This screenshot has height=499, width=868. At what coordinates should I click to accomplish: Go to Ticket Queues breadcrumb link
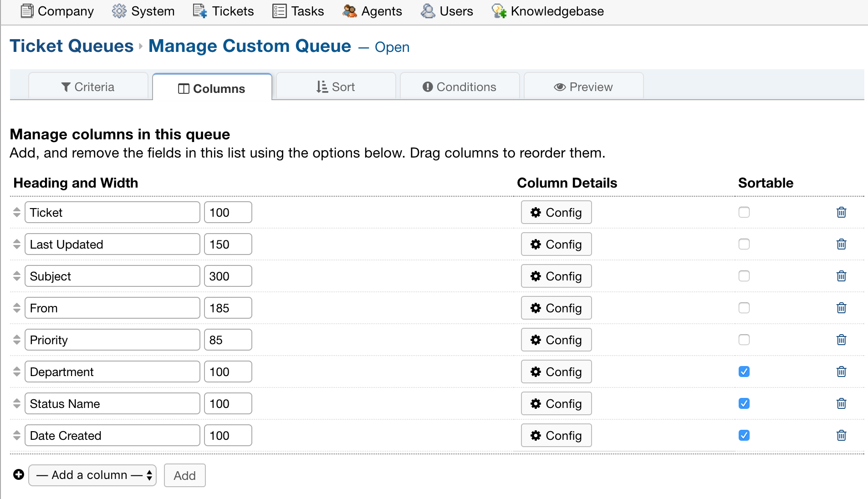(71, 46)
